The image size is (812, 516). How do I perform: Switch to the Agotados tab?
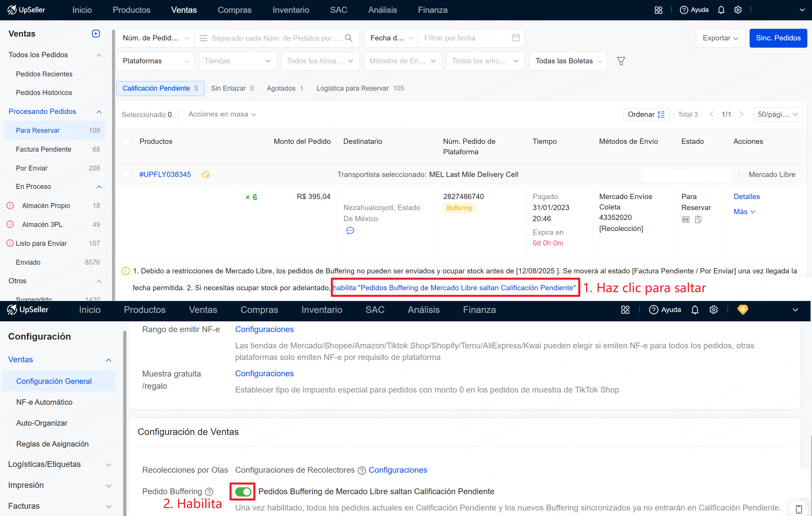click(x=285, y=88)
